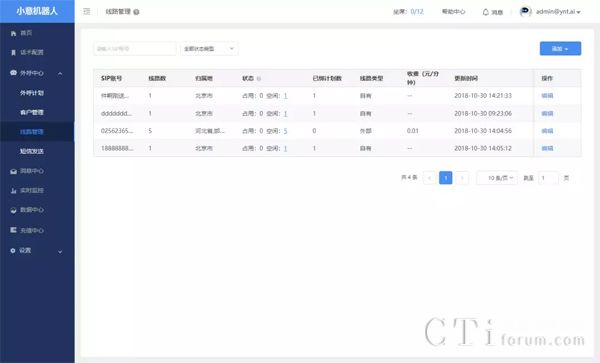This screenshot has width=600, height=363.
Task: Click the help icon beside 线路管理 title
Action: pyautogui.click(x=136, y=12)
